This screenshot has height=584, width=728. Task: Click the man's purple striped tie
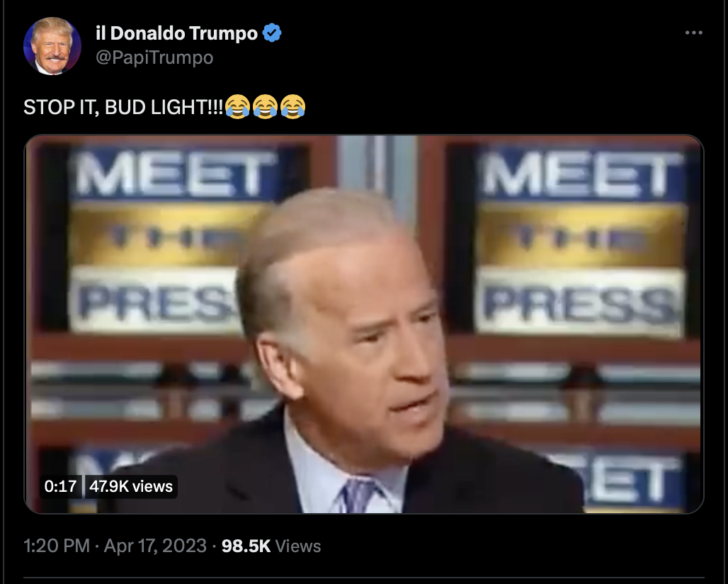tap(358, 495)
